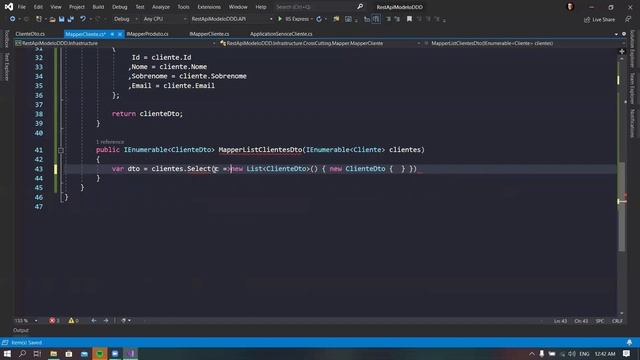Click the Open File folder icon
640x360 pixels.
pos(52,19)
